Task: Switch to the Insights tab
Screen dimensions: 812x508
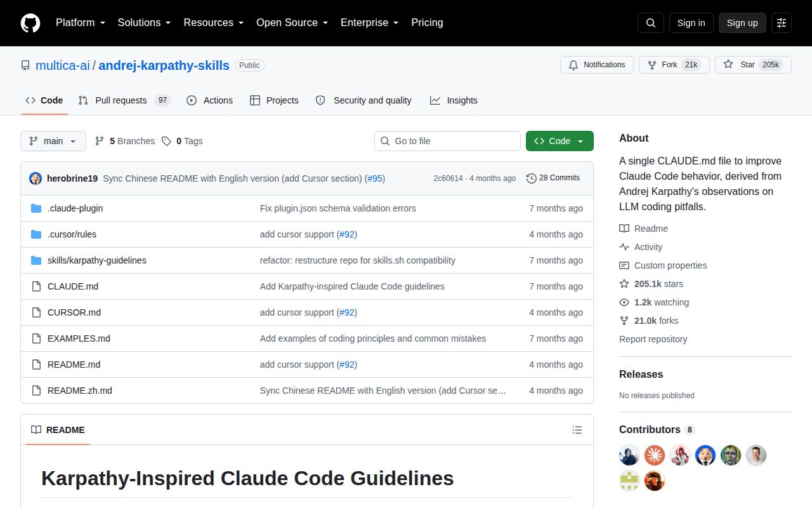Action: pos(454,100)
